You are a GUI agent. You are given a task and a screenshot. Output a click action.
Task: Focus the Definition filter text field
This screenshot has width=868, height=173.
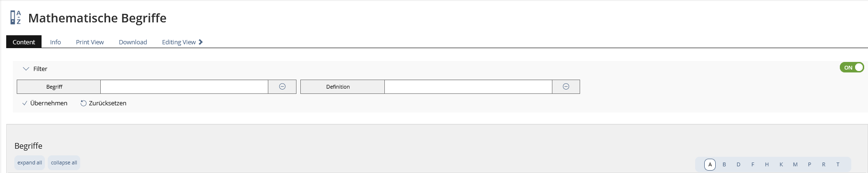point(468,87)
